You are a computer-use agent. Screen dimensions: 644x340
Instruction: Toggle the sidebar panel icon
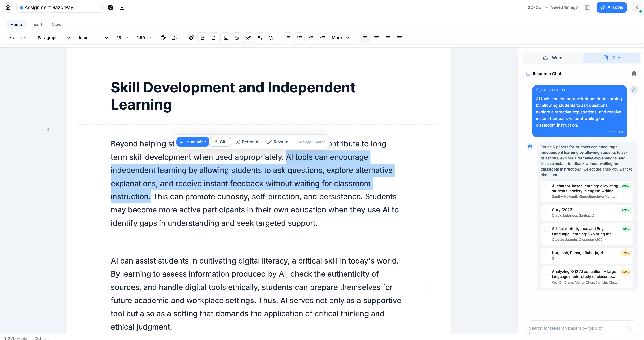[x=587, y=7]
